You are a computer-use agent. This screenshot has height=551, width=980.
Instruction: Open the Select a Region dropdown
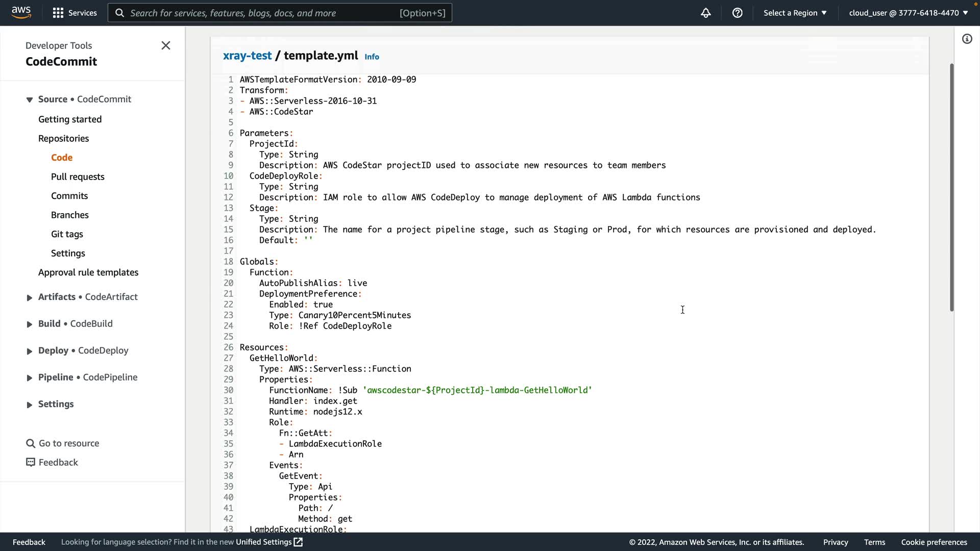tap(795, 13)
